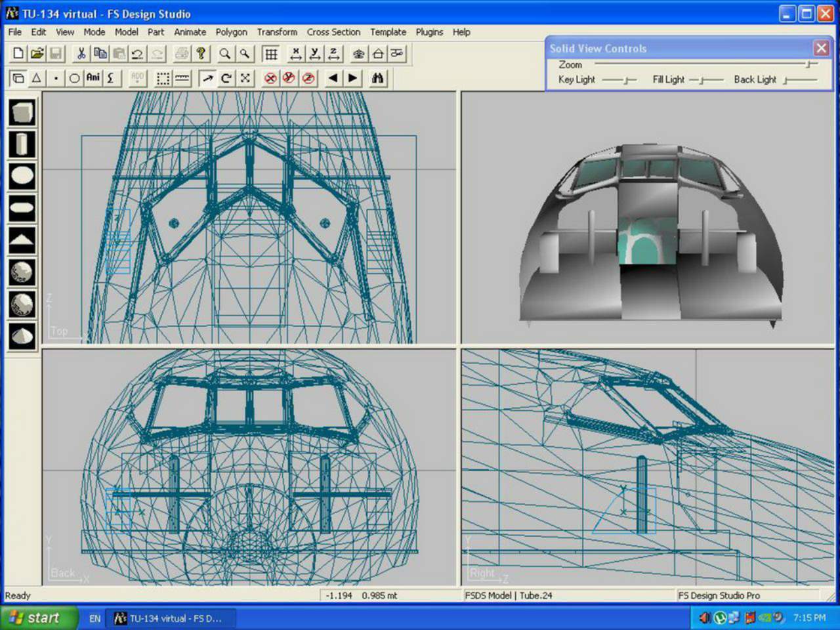Add a tube/cylinder primitive from side palette
This screenshot has width=840, height=630.
22,144
